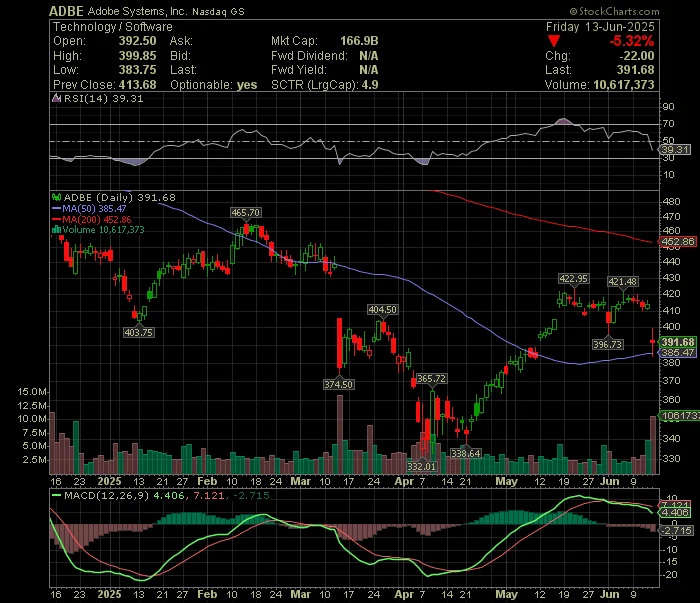This screenshot has height=603, width=700.
Task: Click the RSI overbought shaded peak above 70
Action: pos(563,121)
